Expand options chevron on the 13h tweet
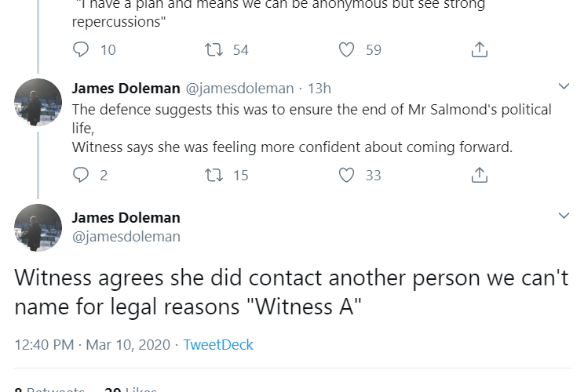 coord(563,86)
